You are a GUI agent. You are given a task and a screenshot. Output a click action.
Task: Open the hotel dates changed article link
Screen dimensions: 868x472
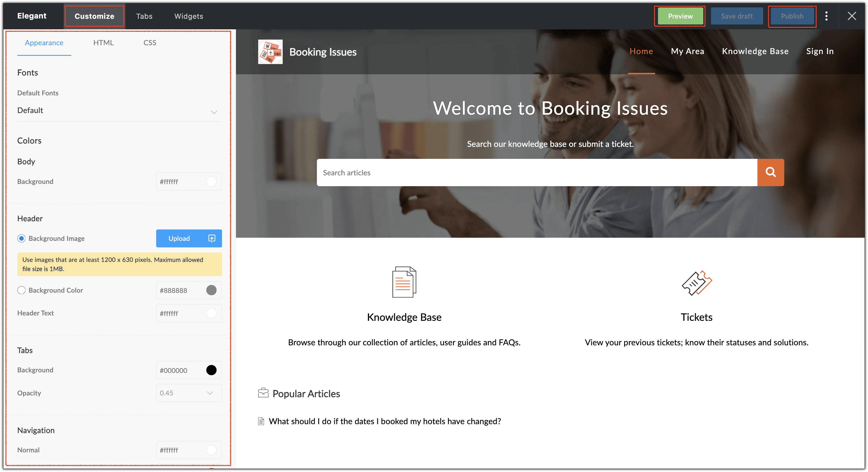(x=384, y=421)
